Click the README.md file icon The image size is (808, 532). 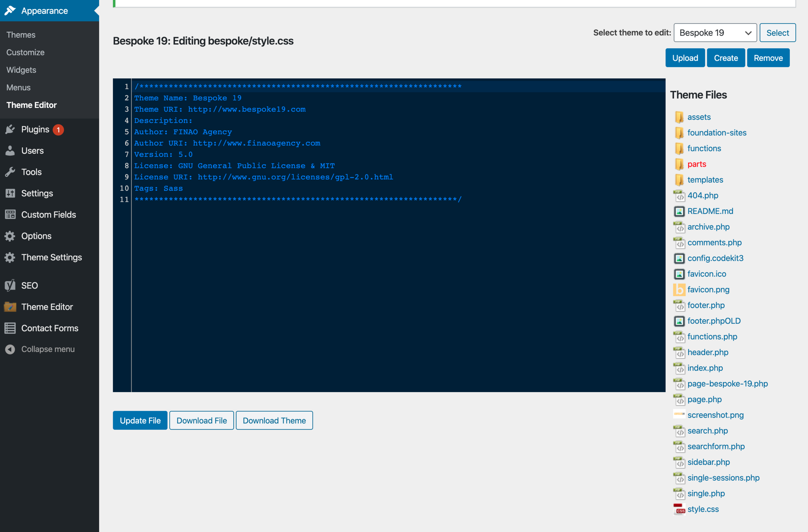(x=679, y=211)
